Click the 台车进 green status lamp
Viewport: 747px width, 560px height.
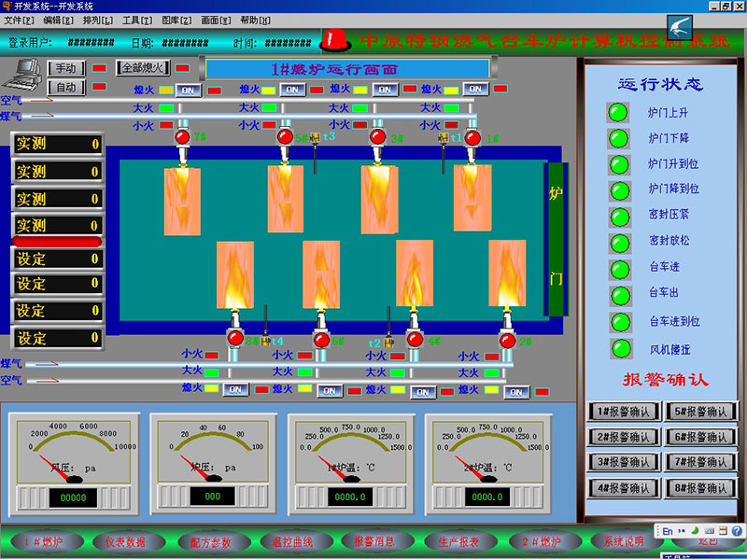coord(616,270)
